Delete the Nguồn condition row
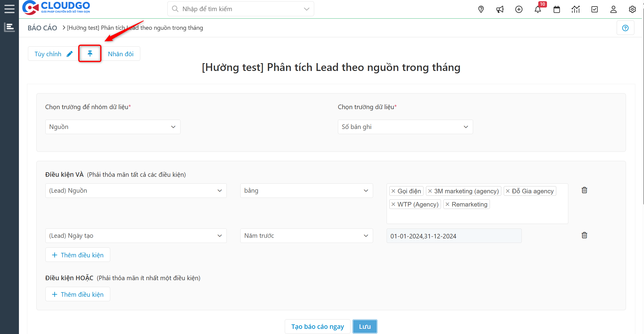 coord(584,190)
